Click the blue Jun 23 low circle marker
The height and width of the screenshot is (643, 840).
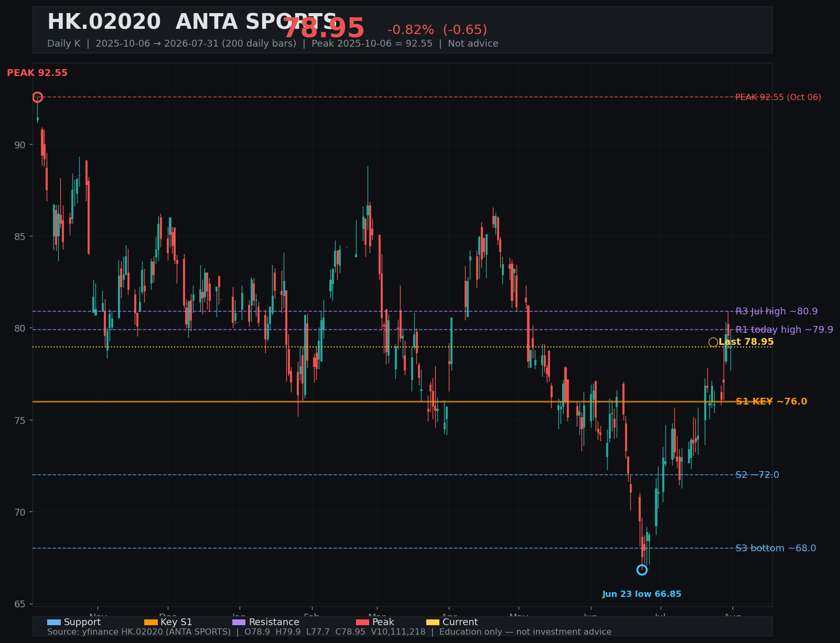(x=642, y=570)
